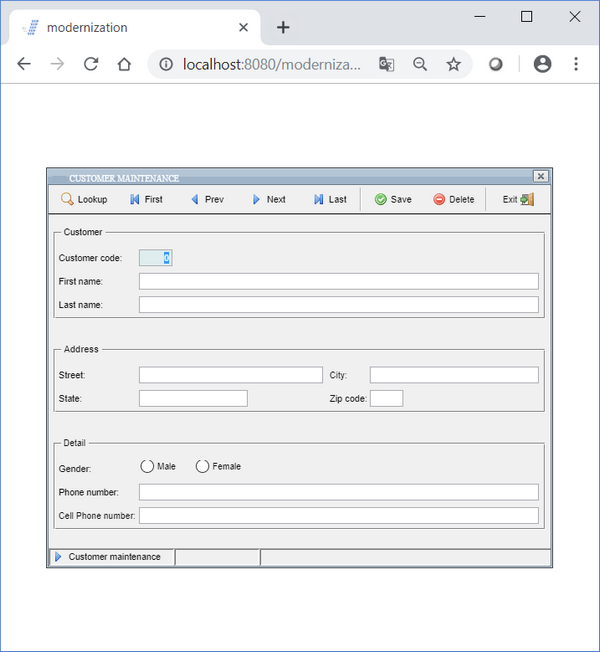Click into the Last name field
The image size is (600, 652).
[339, 305]
